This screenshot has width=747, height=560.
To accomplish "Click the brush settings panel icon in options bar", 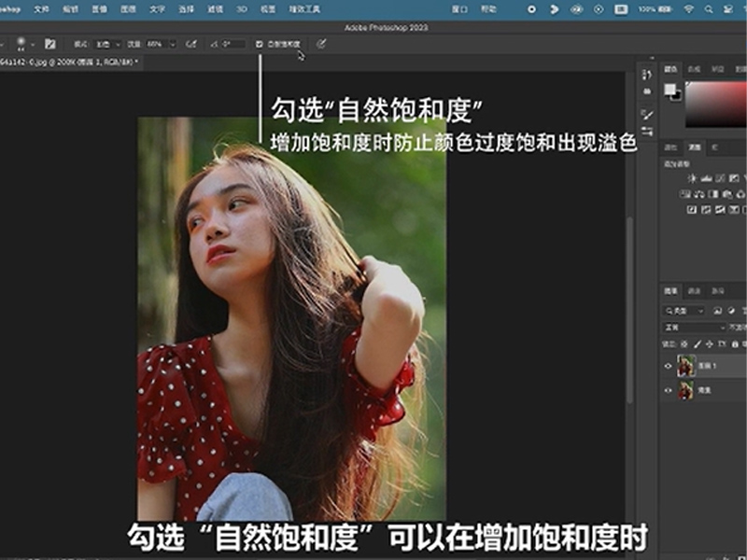I will coord(49,44).
